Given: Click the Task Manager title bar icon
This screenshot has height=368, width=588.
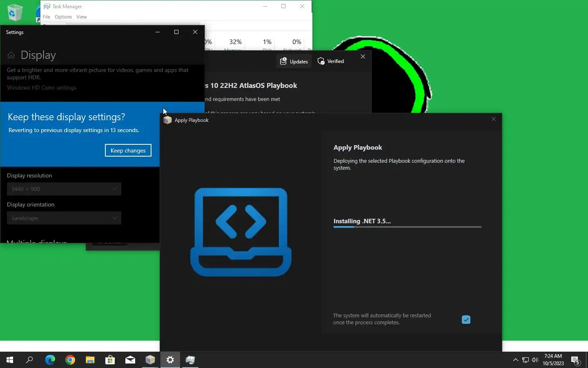Looking at the screenshot, I should tap(47, 6).
